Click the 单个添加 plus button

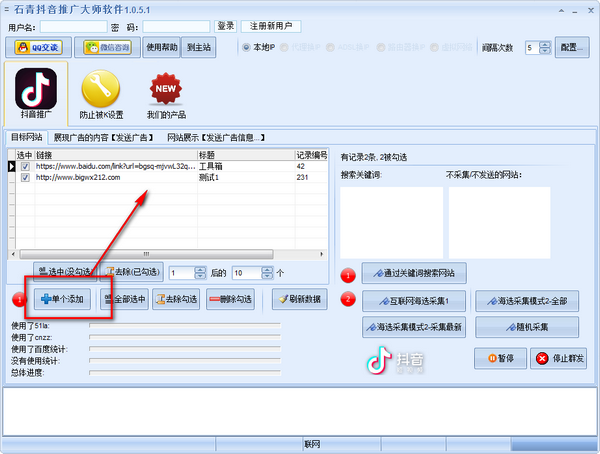click(62, 299)
